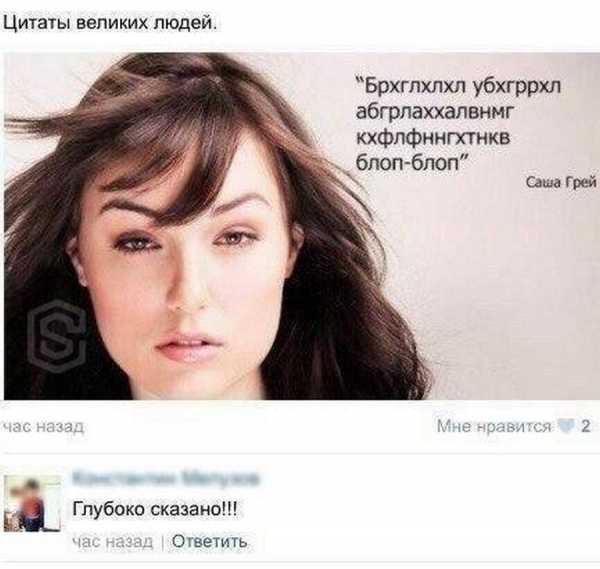Click the quote line абгрлаххалвнмг
The width and height of the screenshot is (600, 569).
click(x=433, y=111)
